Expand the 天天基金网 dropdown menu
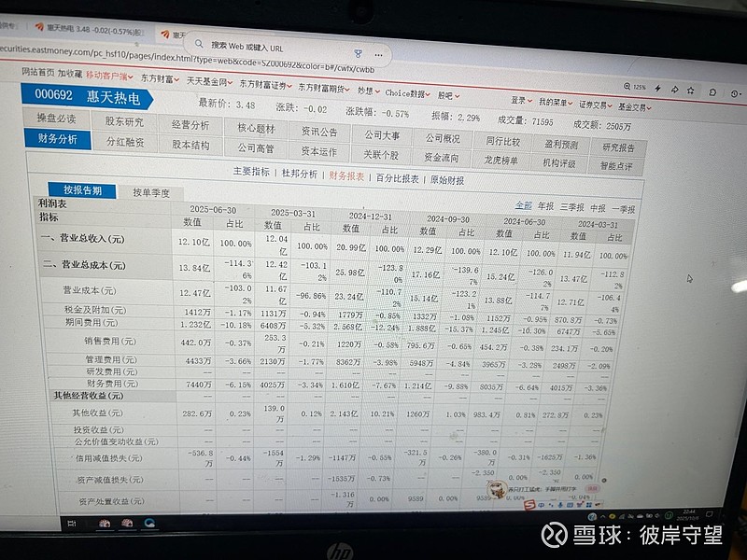Screen dimensions: 747x560 [x=209, y=82]
